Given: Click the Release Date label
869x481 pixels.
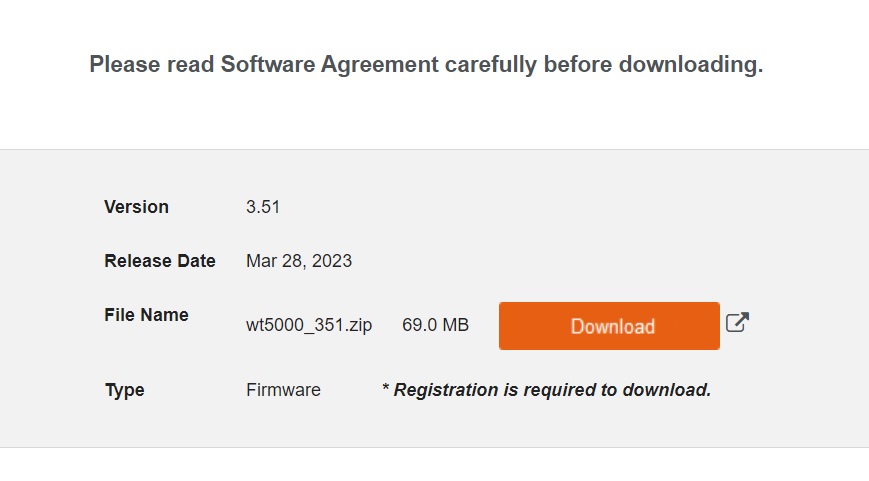Looking at the screenshot, I should pyautogui.click(x=160, y=261).
